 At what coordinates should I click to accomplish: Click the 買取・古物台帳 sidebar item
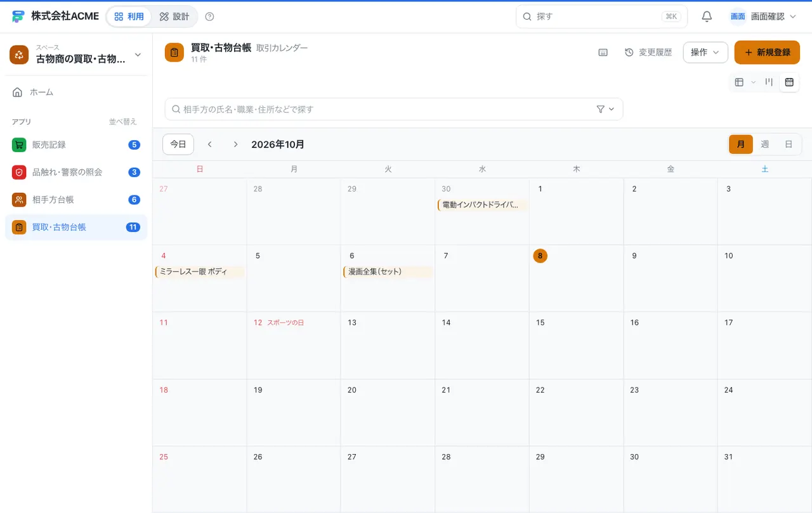(x=76, y=227)
